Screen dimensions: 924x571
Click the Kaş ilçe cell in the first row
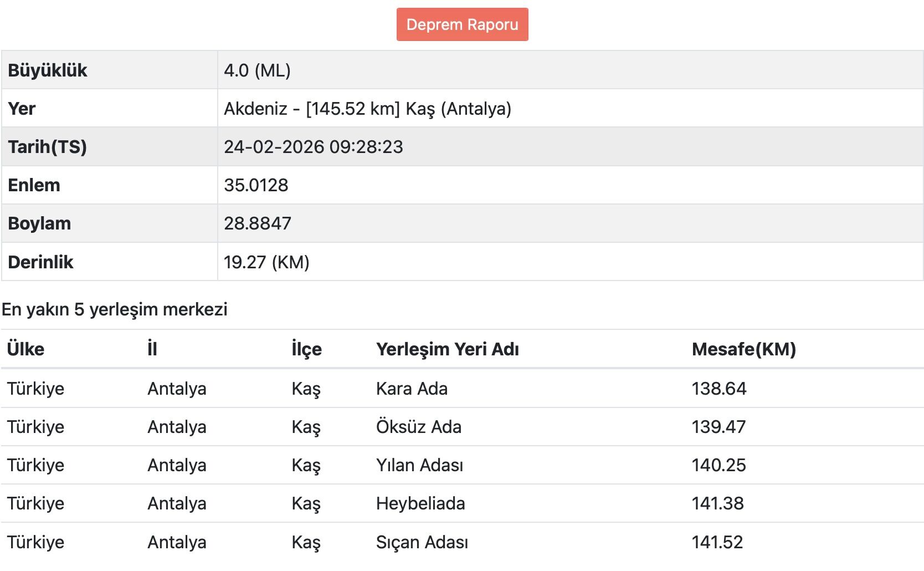[x=305, y=389]
